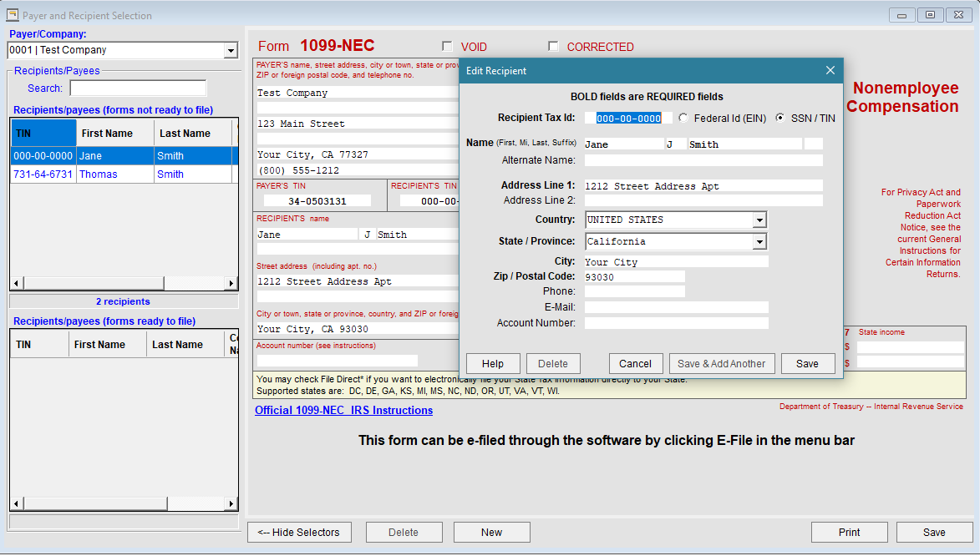This screenshot has width=980, height=556.
Task: Check the VOID checkbox
Action: (447, 46)
